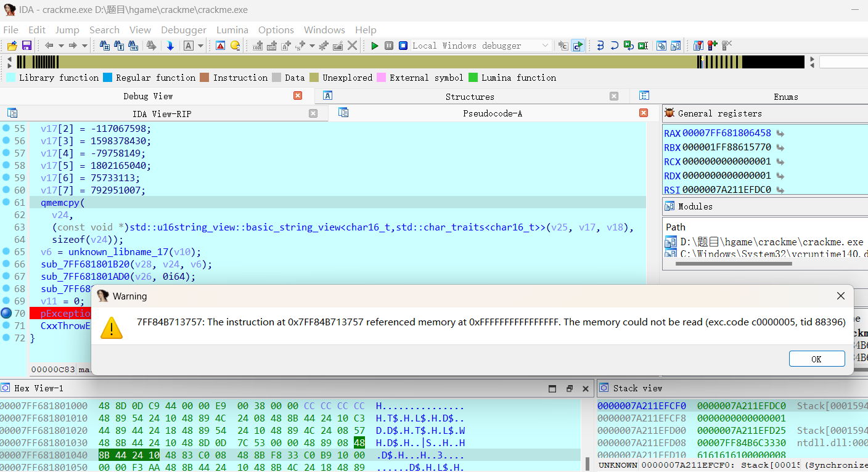Click the search immediate value binoculars icon
Viewport: 868px width, 472px height.
[x=105, y=46]
